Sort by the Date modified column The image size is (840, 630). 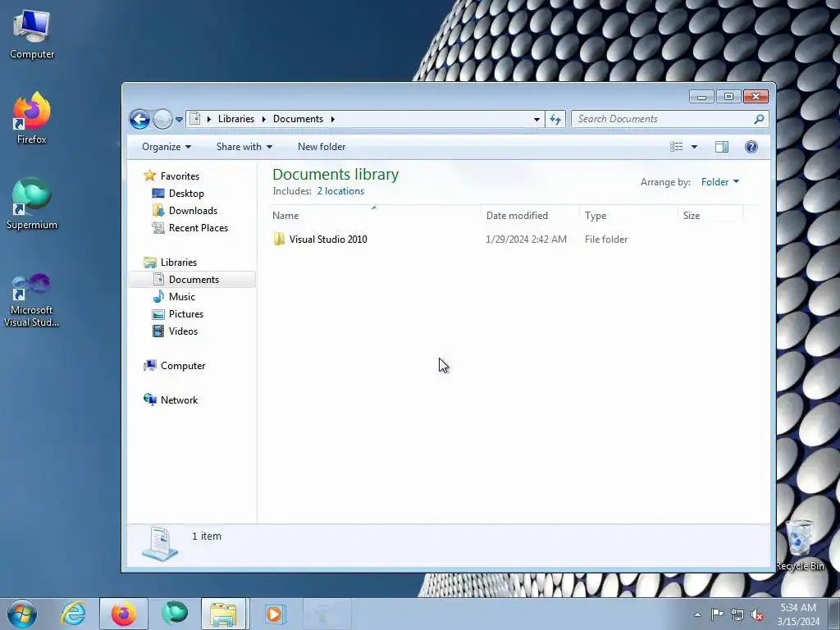(531, 216)
